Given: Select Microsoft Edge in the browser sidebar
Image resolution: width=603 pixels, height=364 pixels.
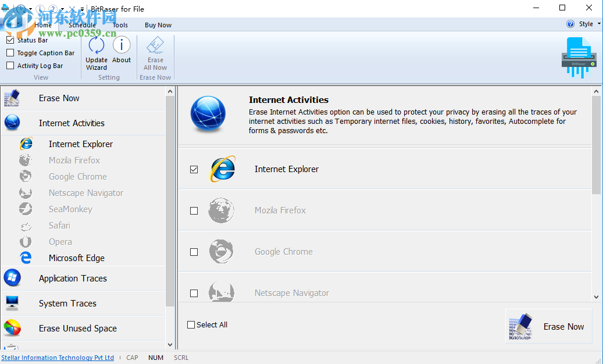Looking at the screenshot, I should tap(76, 258).
